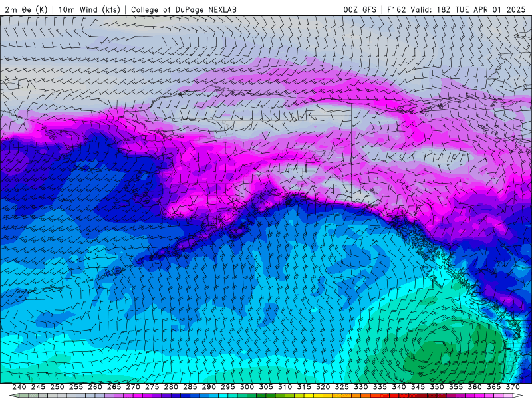Click the 'Valid: 18Z TUE APR 01 2025' text
Viewport: 532px width, 399px height.
click(468, 9)
